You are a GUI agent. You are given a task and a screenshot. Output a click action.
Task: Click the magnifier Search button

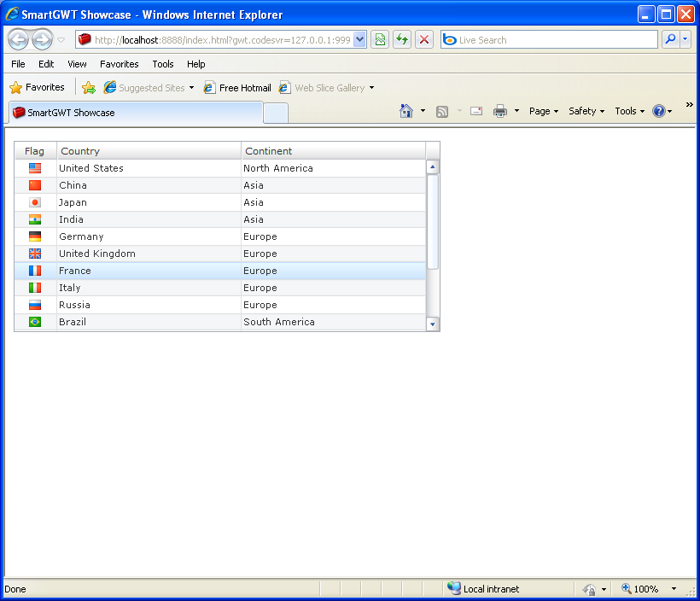(x=670, y=40)
